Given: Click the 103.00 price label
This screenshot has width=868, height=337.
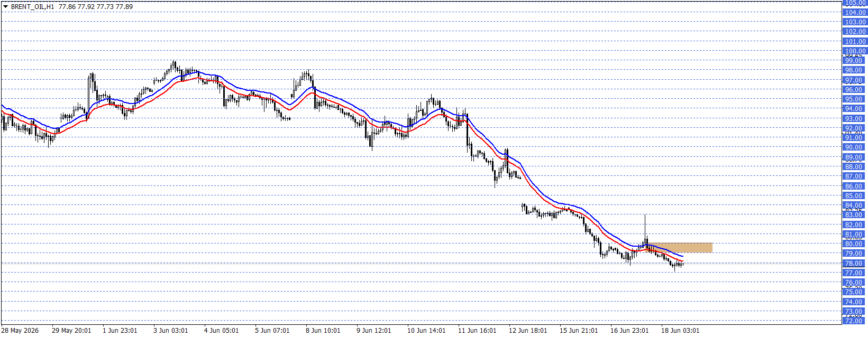Looking at the screenshot, I should click(855, 22).
